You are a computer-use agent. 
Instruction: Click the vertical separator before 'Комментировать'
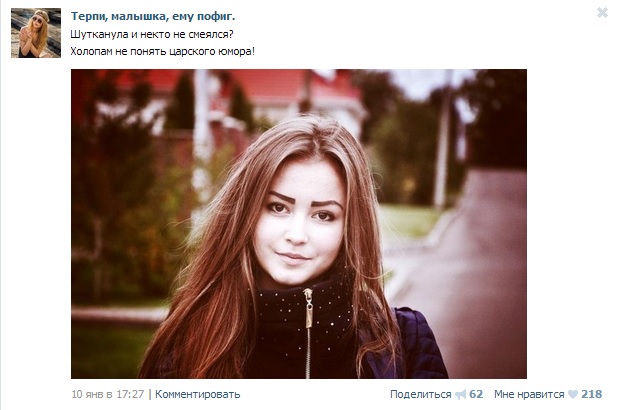tap(150, 394)
